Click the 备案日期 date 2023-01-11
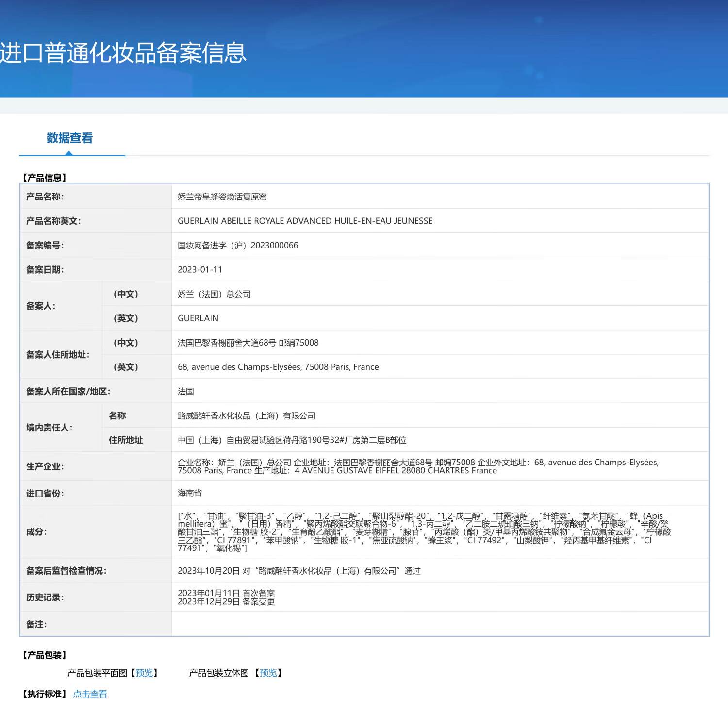 tap(200, 269)
